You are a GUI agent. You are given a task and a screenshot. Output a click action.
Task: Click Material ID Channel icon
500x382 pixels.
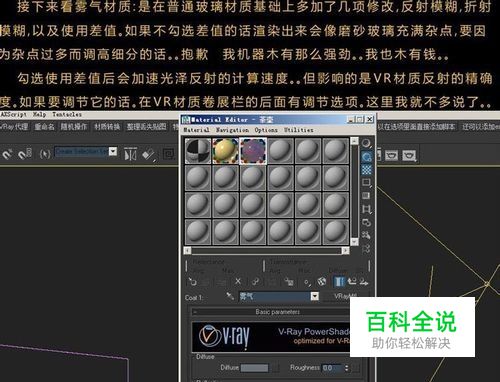307,282
